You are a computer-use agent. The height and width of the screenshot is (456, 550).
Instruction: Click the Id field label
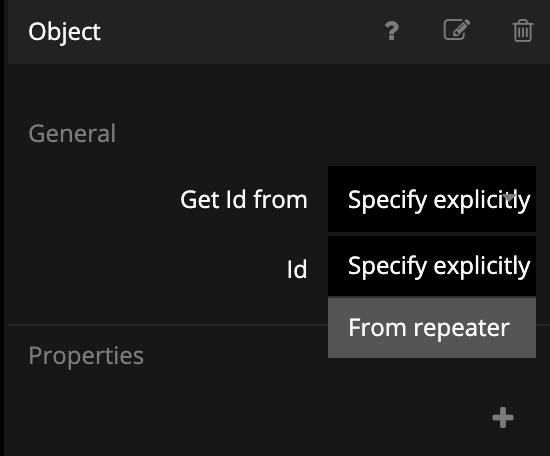297,269
